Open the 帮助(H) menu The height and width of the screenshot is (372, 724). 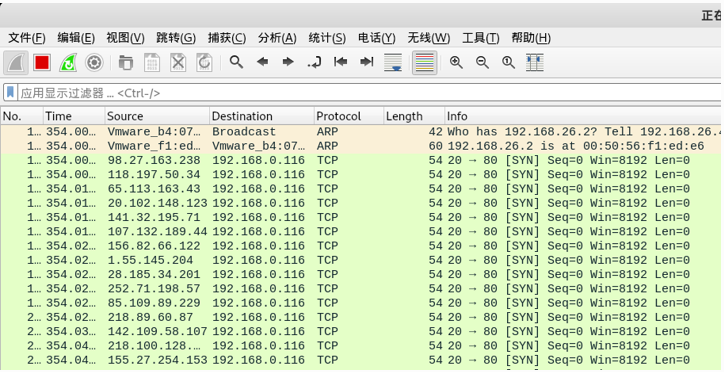531,38
